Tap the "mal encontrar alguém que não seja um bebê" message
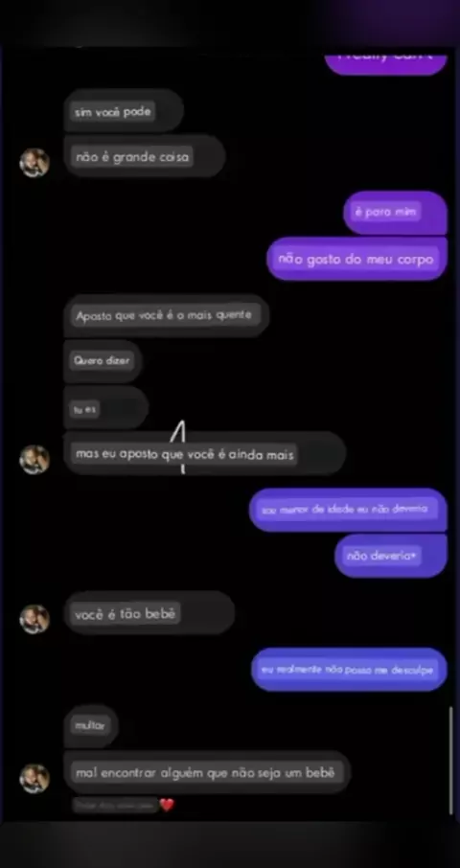 click(x=207, y=772)
